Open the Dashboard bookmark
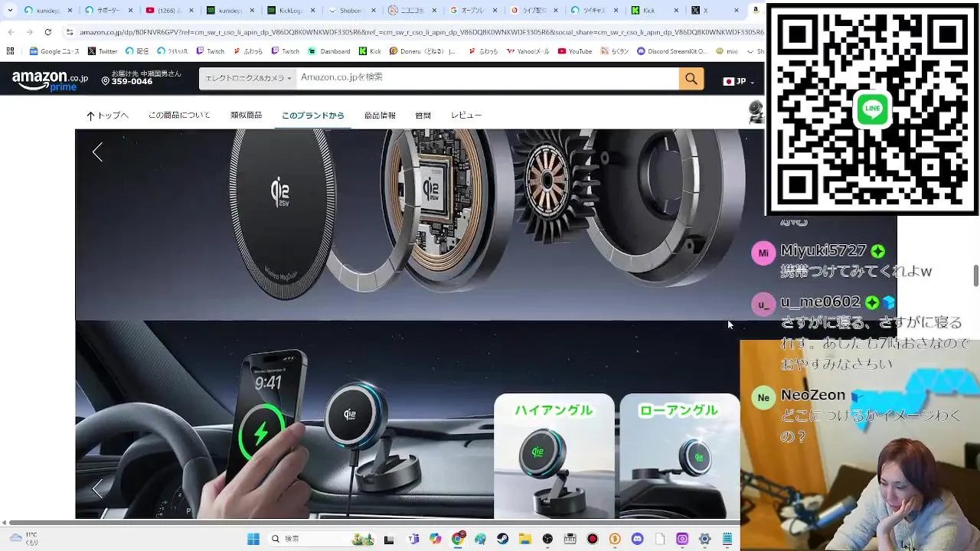This screenshot has height=551, width=980. [329, 51]
